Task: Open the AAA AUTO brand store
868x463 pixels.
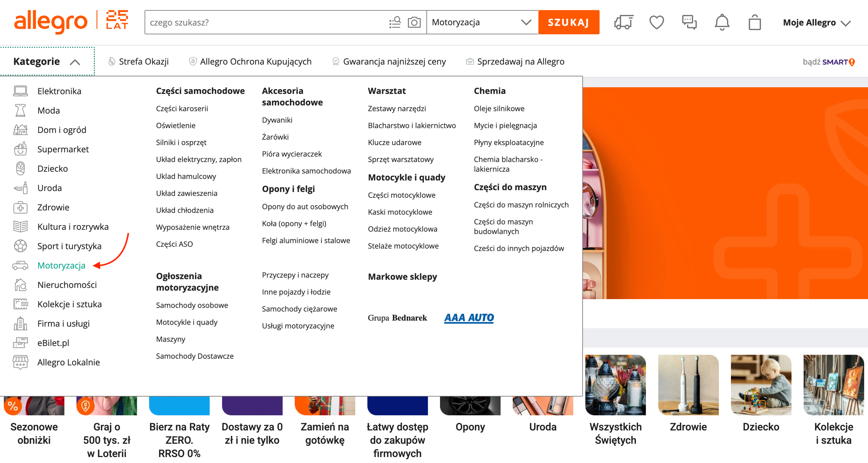Action: pyautogui.click(x=469, y=317)
